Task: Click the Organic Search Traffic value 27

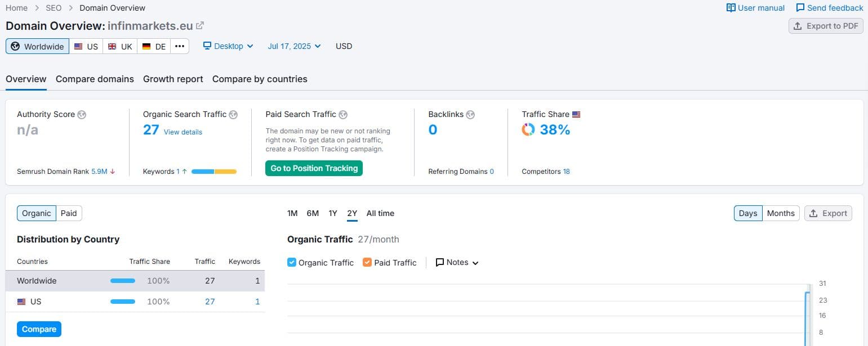Action: (151, 130)
